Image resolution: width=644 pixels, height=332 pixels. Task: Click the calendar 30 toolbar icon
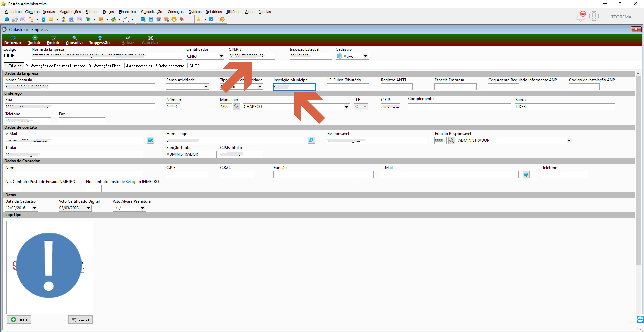[x=159, y=19]
